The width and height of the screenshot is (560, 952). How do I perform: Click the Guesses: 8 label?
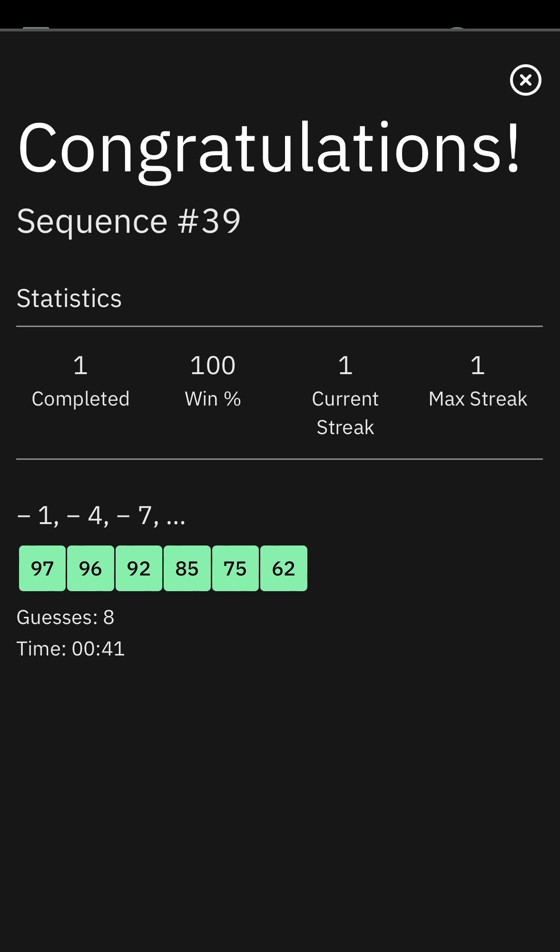click(66, 617)
